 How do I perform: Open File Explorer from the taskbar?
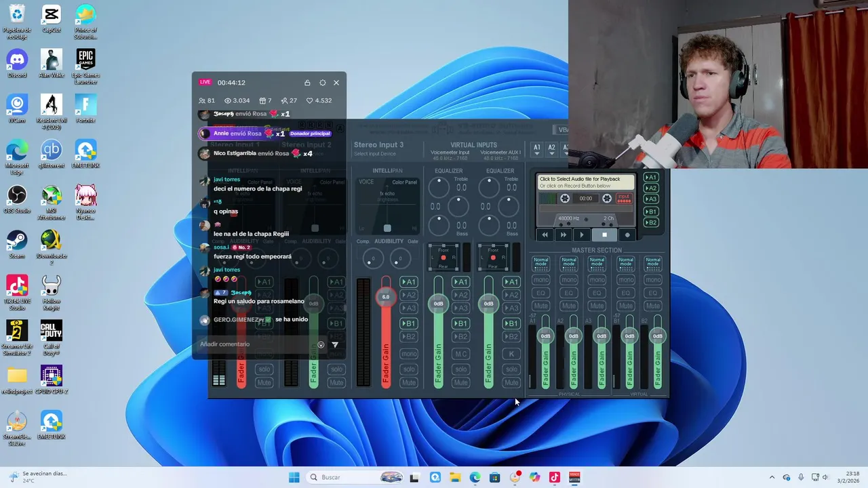coord(454,477)
